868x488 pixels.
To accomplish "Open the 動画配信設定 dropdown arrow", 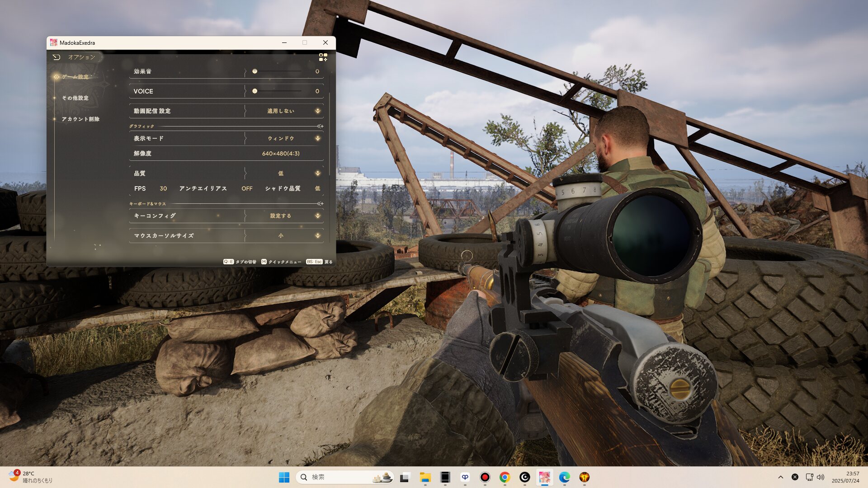I will 317,111.
